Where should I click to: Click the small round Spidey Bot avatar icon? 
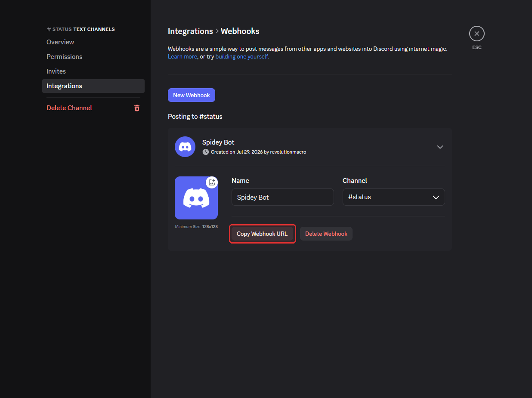(x=185, y=147)
